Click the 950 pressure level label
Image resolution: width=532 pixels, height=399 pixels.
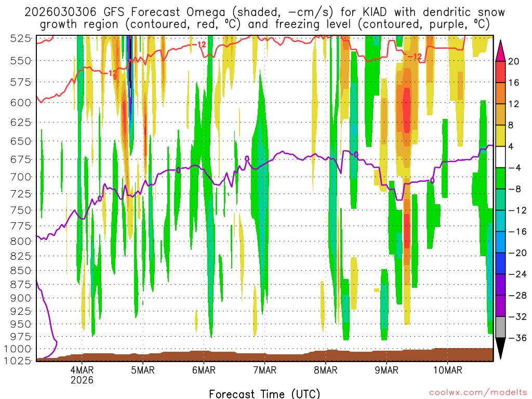[21, 324]
